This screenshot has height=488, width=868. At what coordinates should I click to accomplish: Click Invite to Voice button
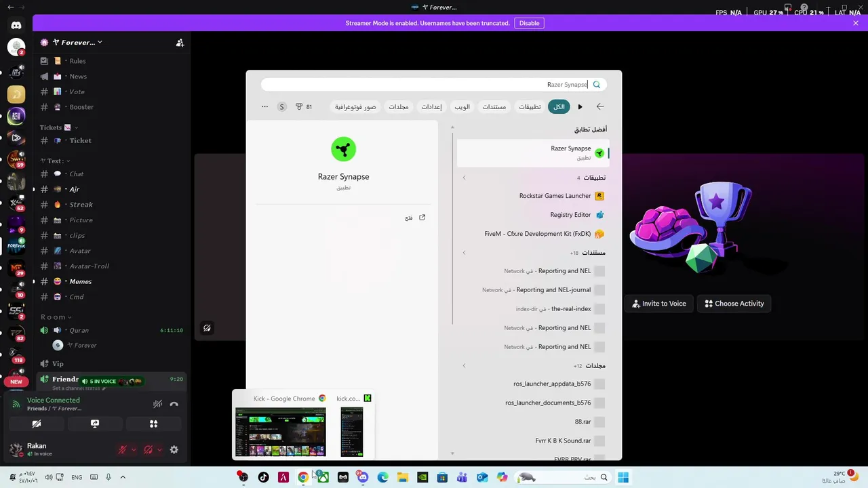point(658,304)
